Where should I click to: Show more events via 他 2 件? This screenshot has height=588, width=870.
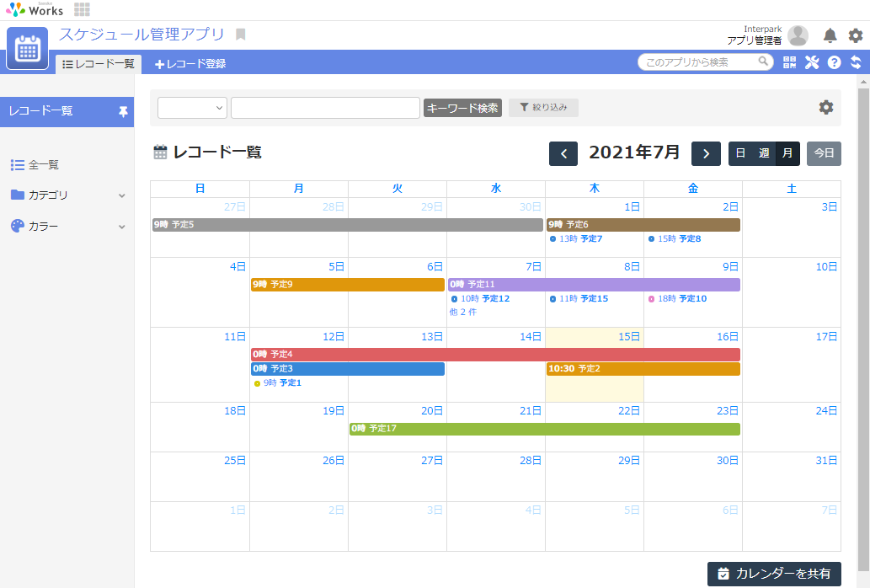pos(462,313)
